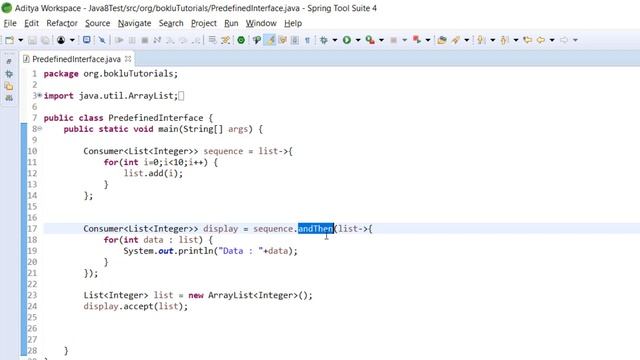The width and height of the screenshot is (640, 360).
Task: Open the Edit menu
Action: point(31,23)
